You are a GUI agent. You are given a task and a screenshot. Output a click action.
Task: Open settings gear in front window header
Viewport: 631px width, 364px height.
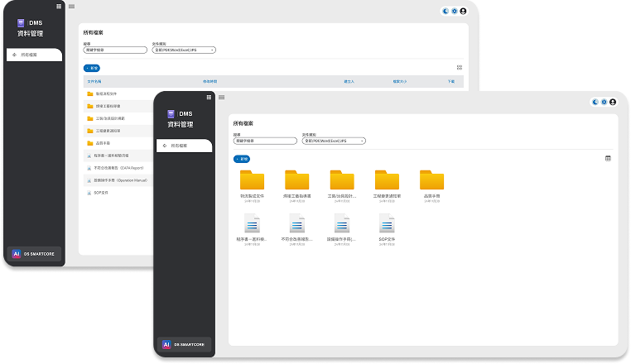click(604, 102)
